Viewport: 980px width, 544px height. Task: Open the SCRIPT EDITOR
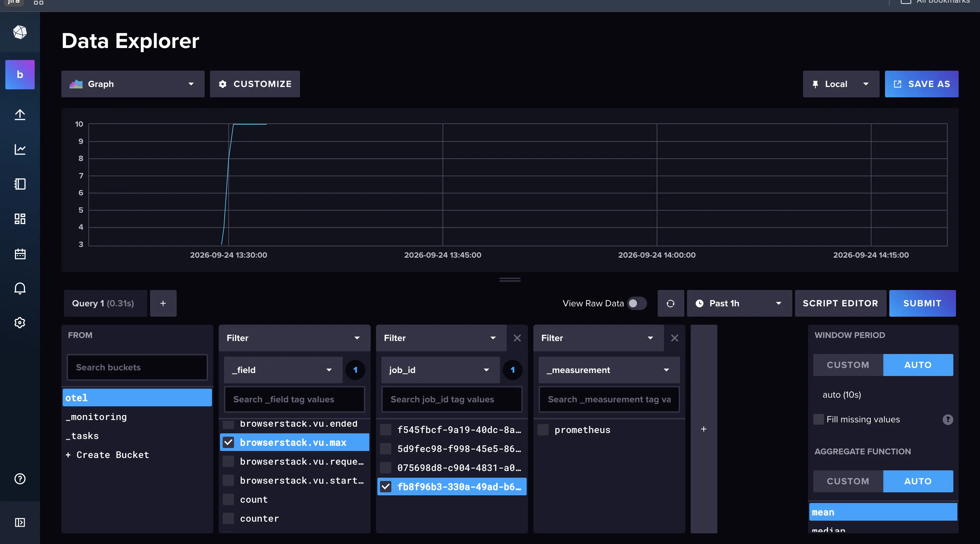[840, 304]
